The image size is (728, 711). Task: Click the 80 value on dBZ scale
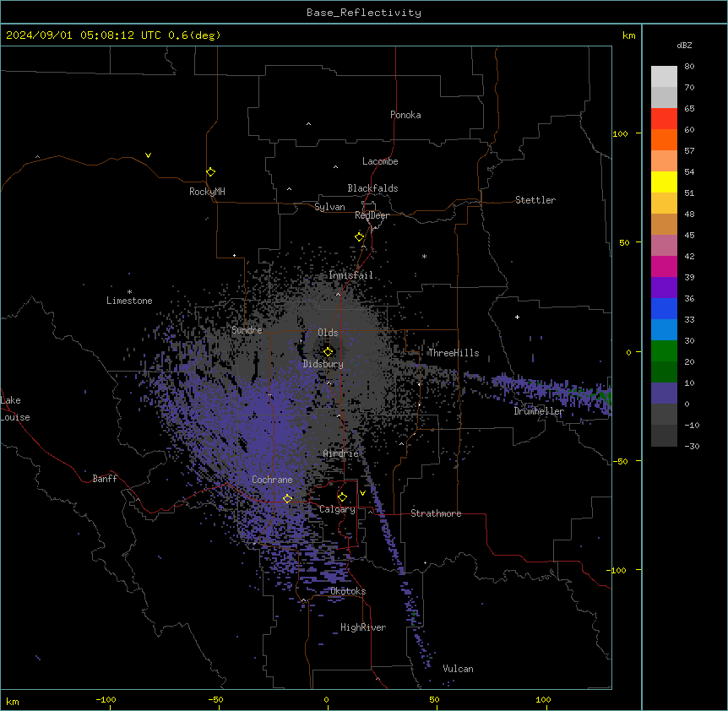pos(689,67)
